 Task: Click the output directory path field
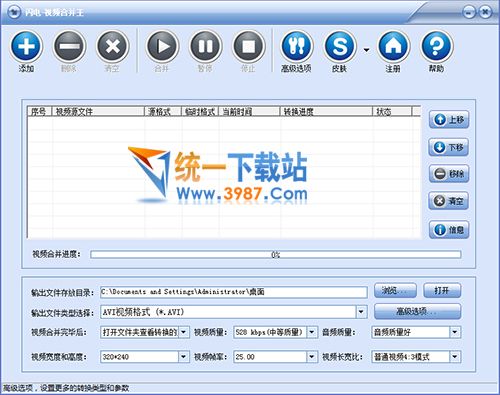tap(234, 292)
